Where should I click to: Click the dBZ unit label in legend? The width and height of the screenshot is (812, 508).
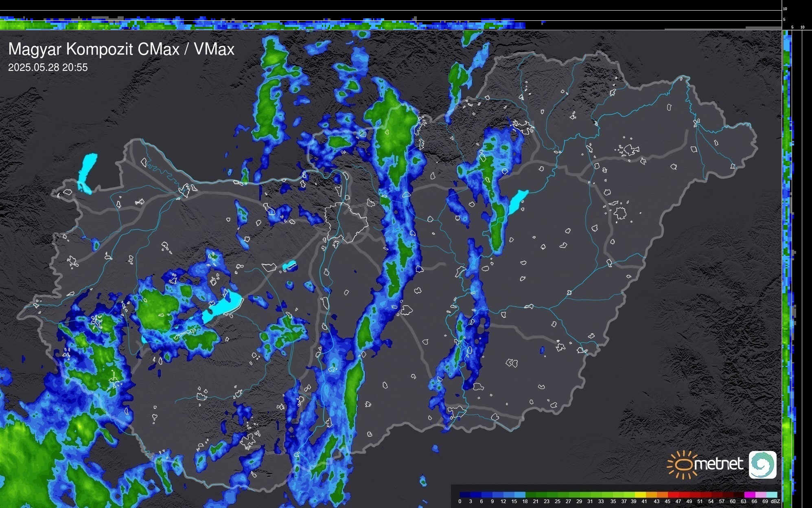pos(775,501)
